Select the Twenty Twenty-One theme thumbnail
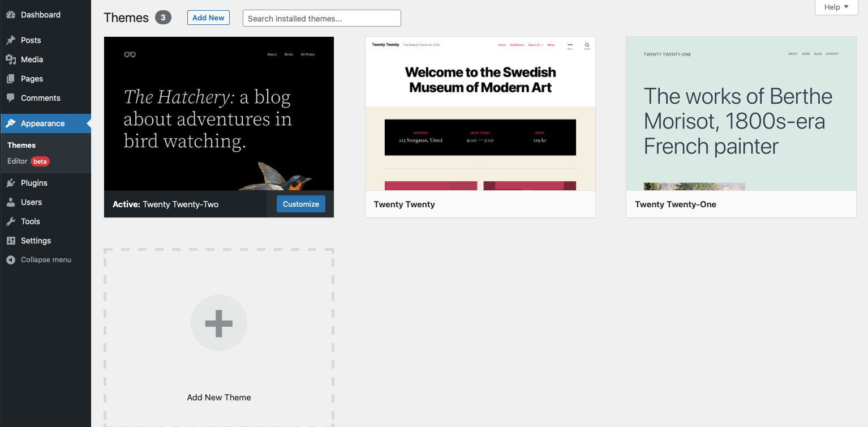 [741, 113]
